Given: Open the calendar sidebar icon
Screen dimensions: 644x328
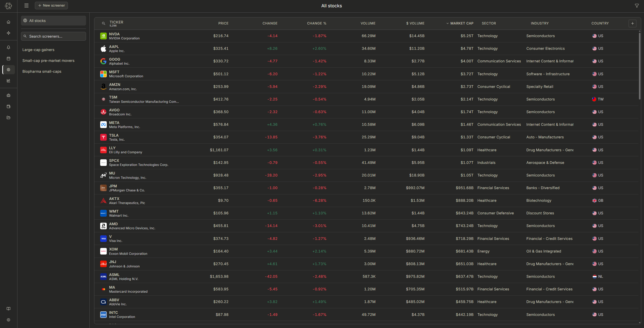Looking at the screenshot, I should pos(9,59).
